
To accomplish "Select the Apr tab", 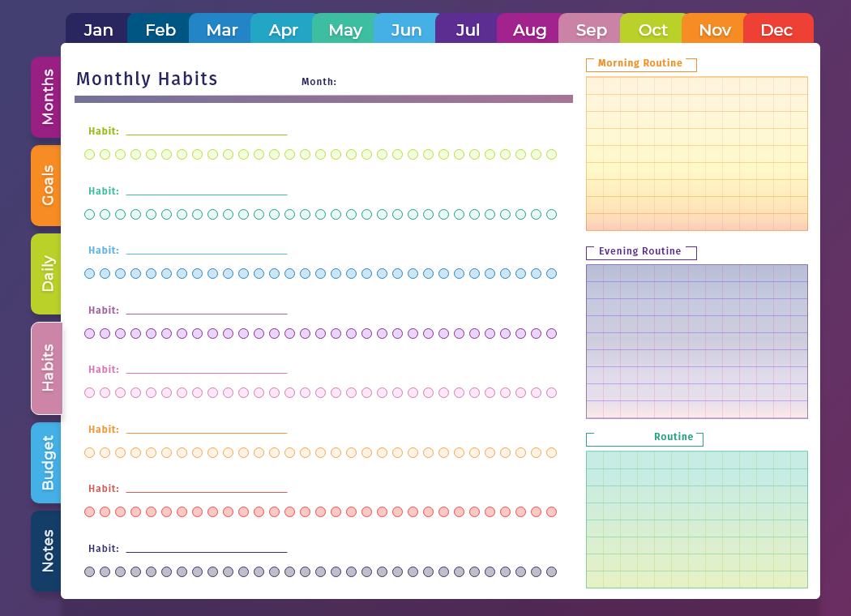I will pyautogui.click(x=284, y=29).
